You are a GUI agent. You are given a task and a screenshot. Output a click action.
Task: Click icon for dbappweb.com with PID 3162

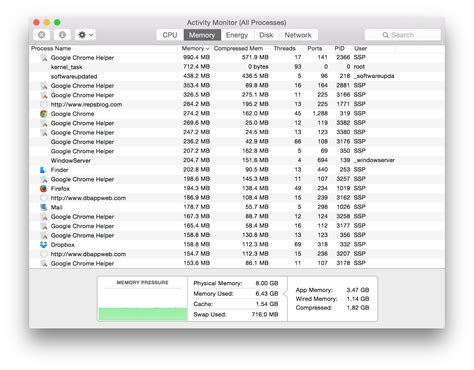(x=44, y=198)
